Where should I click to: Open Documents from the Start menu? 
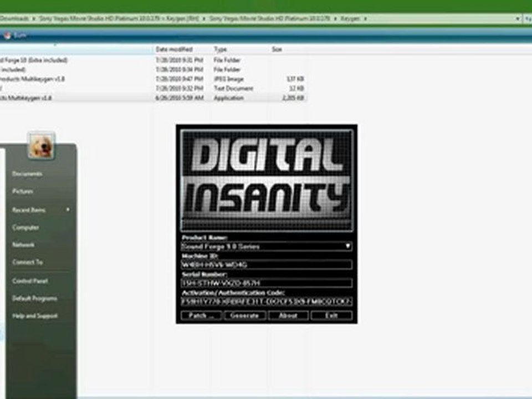pos(27,173)
